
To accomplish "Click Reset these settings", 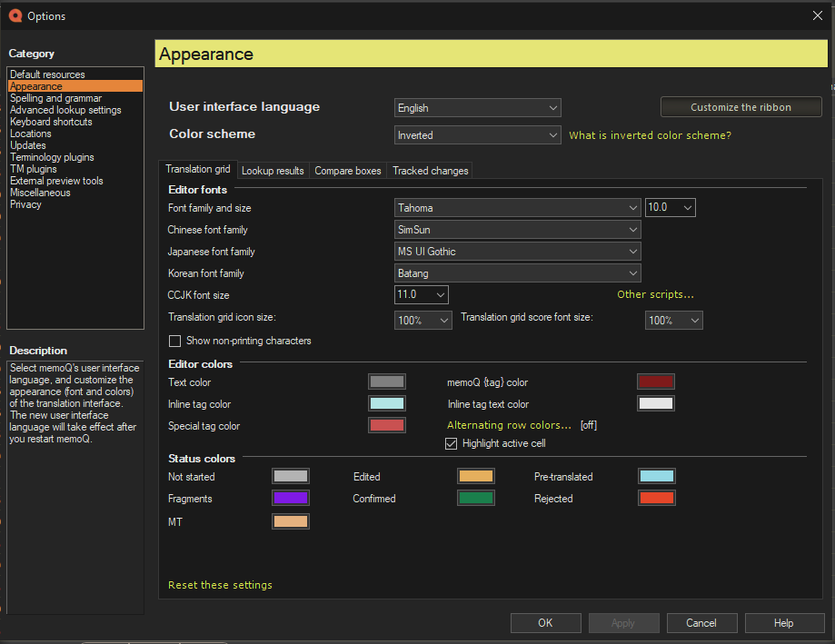I will coord(220,585).
